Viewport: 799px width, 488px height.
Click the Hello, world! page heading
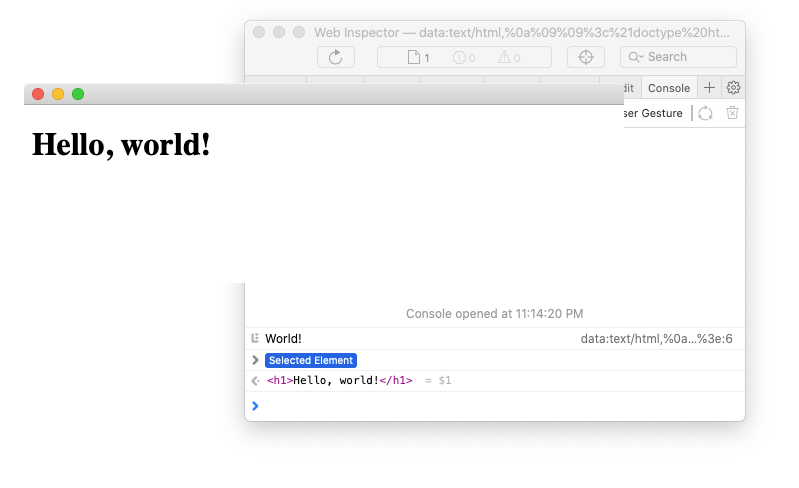[x=121, y=145]
